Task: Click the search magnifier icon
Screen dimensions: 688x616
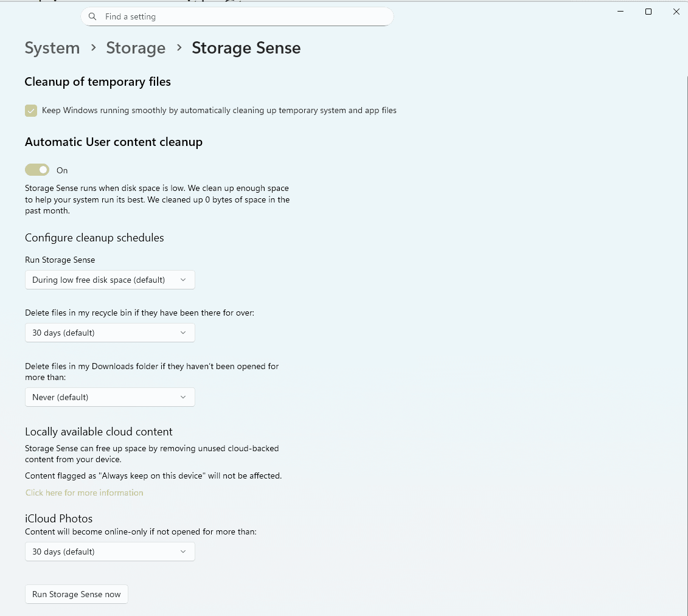Action: [x=92, y=16]
